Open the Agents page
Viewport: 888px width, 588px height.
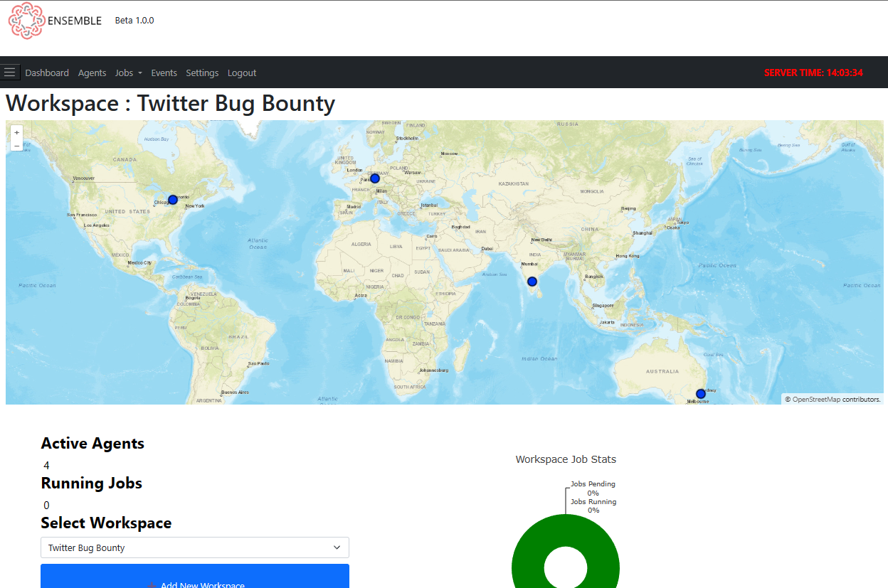[92, 73]
